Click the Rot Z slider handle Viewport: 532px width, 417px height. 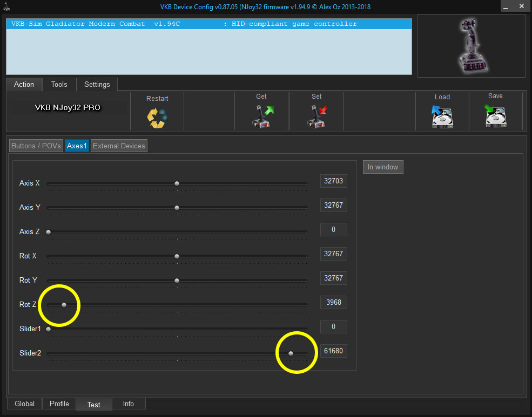[x=64, y=305]
